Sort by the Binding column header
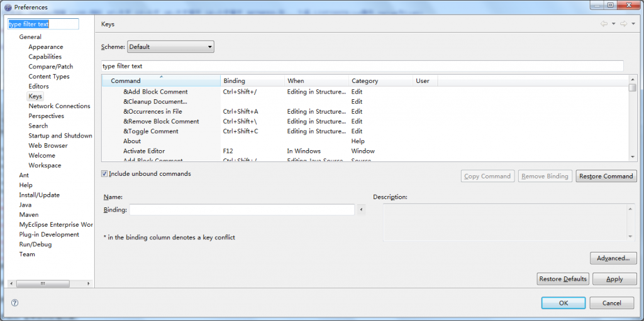The image size is (644, 321). click(x=253, y=81)
